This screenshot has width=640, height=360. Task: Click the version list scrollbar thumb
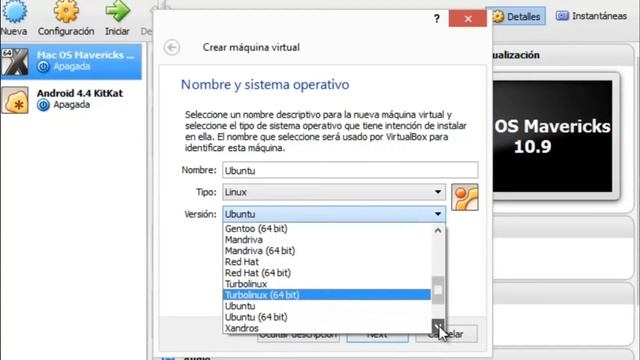pyautogui.click(x=438, y=290)
